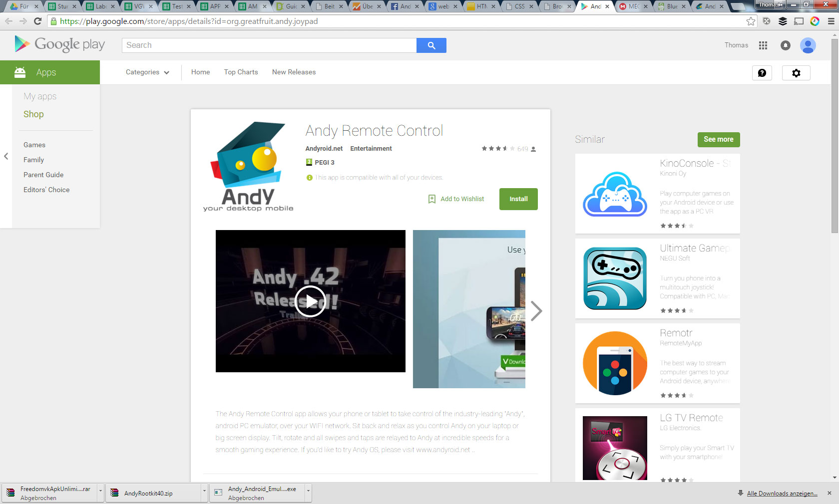
Task: Install Andy Remote Control
Action: (x=518, y=199)
